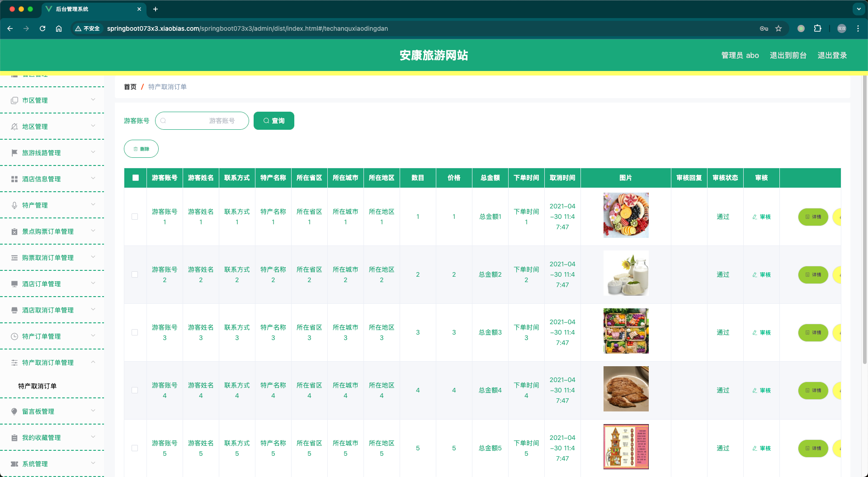Click 首页 in the breadcrumb

click(x=130, y=87)
